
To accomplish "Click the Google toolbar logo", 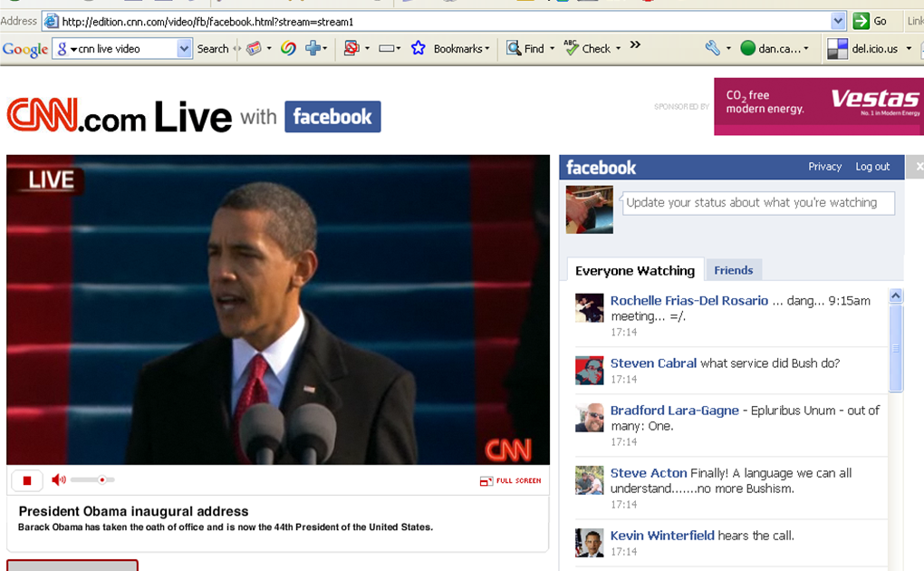I will 25,49.
